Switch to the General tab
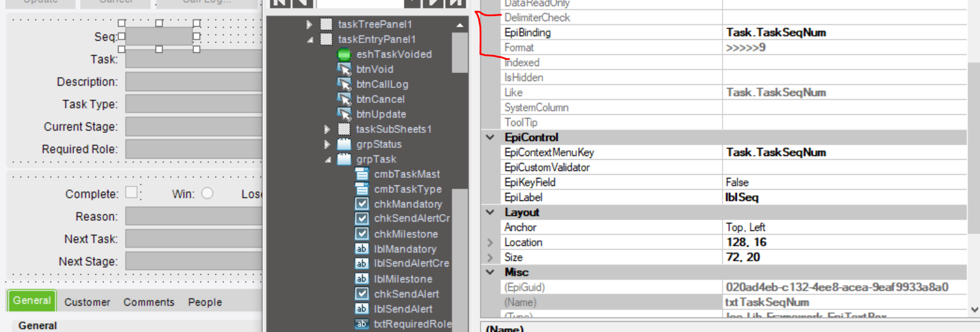This screenshot has height=332, width=980. pyautogui.click(x=32, y=300)
